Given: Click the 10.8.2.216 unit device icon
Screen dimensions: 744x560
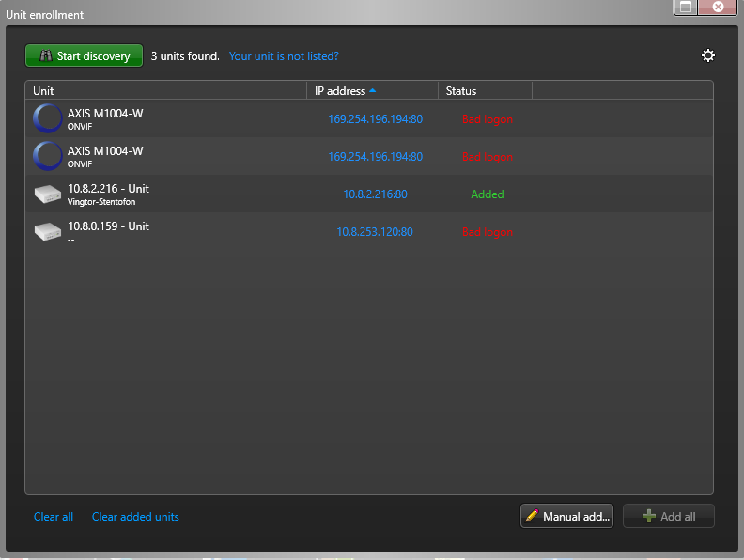Looking at the screenshot, I should [x=47, y=194].
